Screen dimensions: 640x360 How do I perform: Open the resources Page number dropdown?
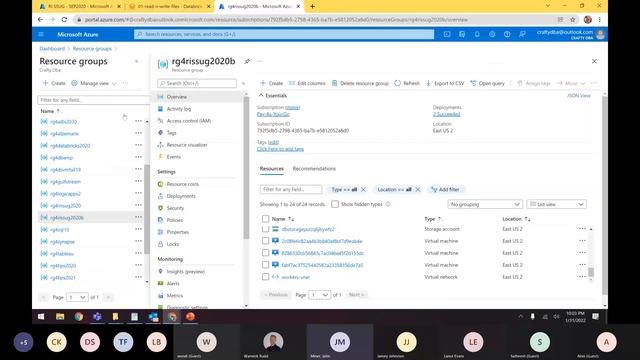[x=320, y=295]
